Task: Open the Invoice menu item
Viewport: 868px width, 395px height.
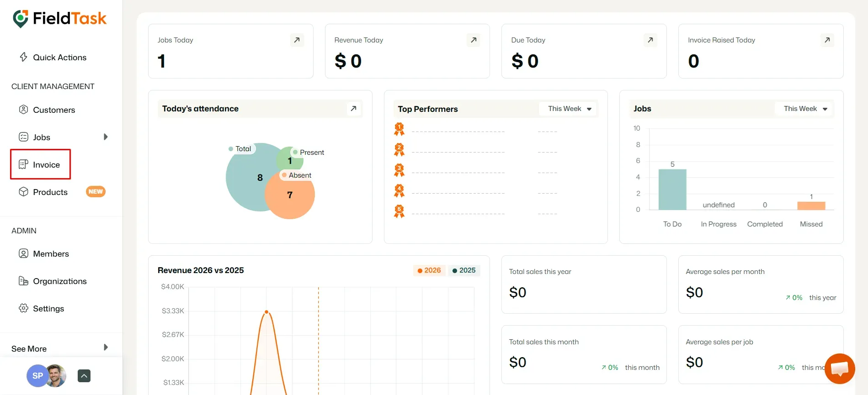Action: 46,165
